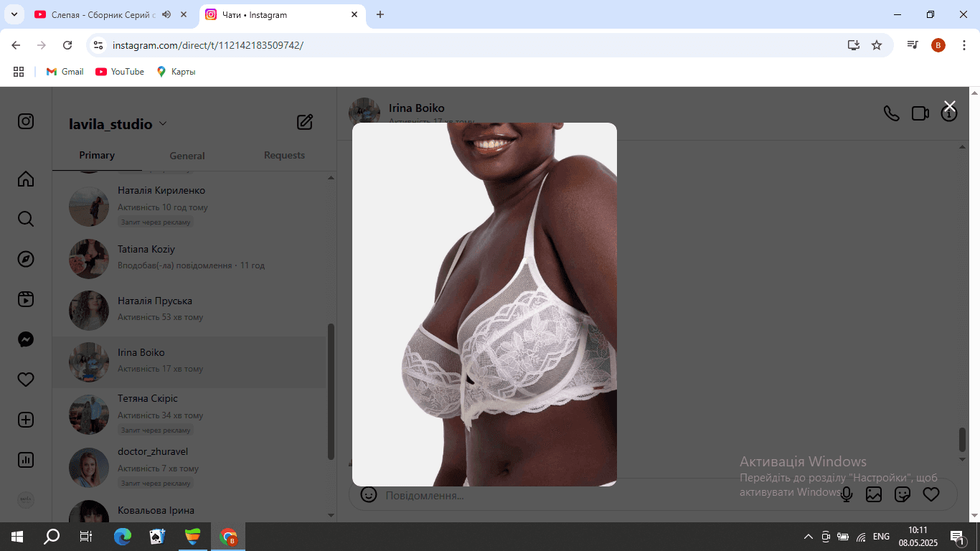Open Gmail bookmark

click(x=65, y=72)
